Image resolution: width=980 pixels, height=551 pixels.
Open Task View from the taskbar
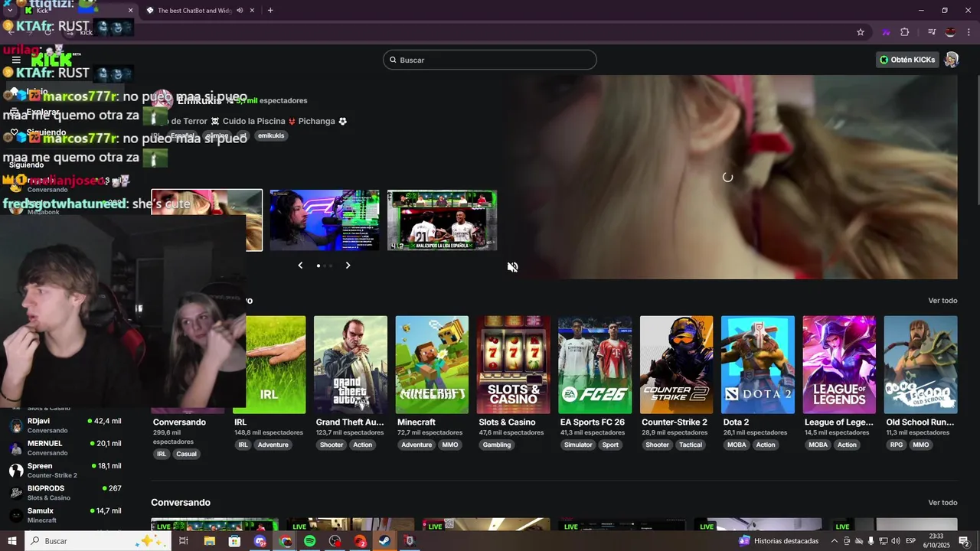point(184,541)
